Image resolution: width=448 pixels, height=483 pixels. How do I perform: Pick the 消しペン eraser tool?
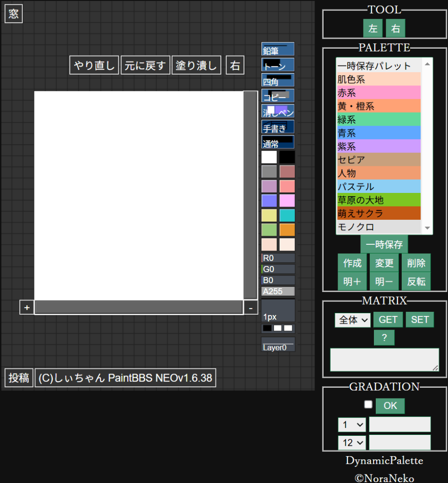pyautogui.click(x=278, y=111)
